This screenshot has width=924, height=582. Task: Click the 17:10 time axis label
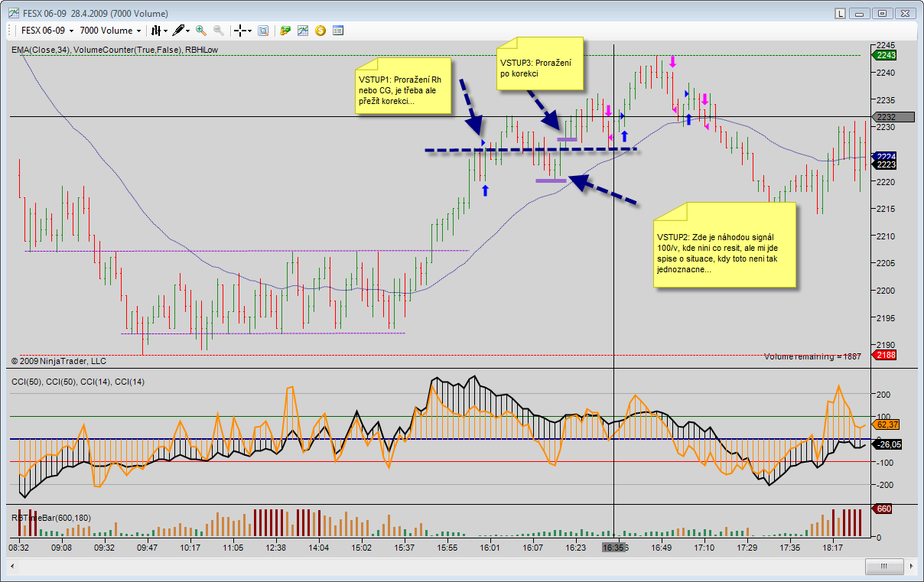pyautogui.click(x=704, y=548)
